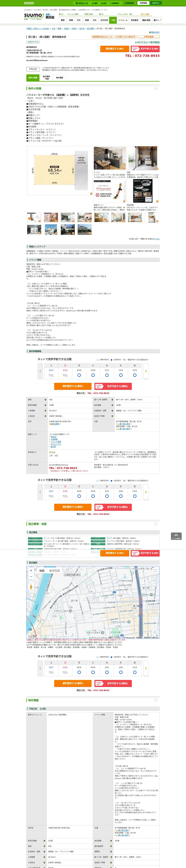This screenshot has height=868, width=186.
Task: Click help icon beside 造成完了時期 in details table
Action: [x=112, y=416]
